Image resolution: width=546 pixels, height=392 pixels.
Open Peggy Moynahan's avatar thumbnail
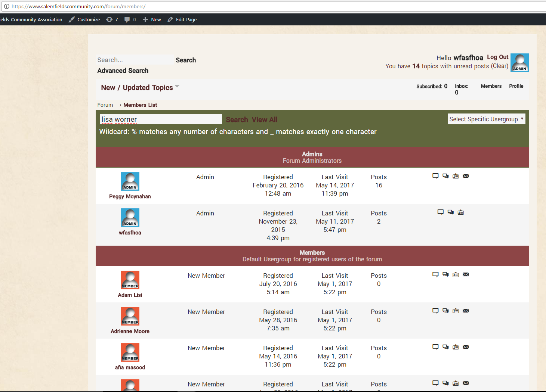(x=130, y=181)
